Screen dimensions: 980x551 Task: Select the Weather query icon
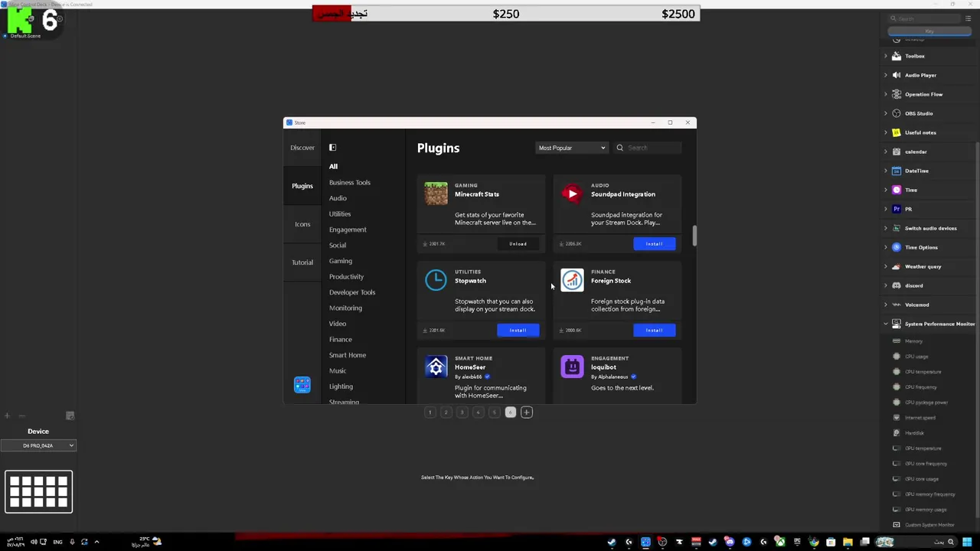(897, 266)
